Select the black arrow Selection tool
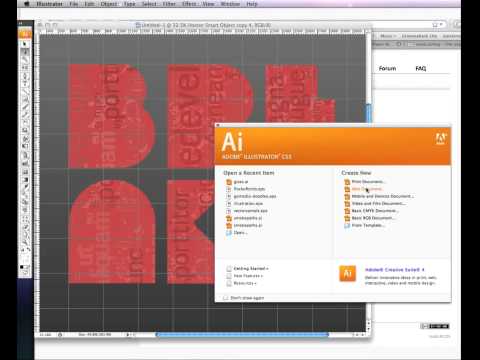The width and height of the screenshot is (480, 360). (24, 44)
